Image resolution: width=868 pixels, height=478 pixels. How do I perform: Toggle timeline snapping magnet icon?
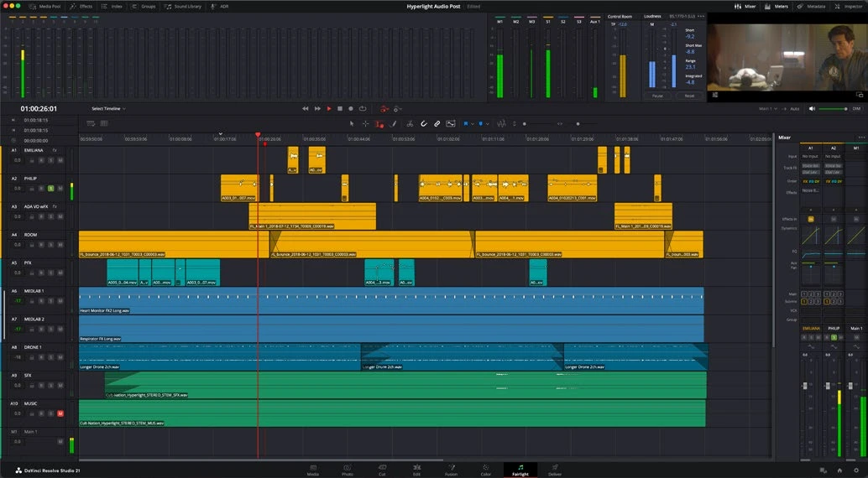(423, 124)
